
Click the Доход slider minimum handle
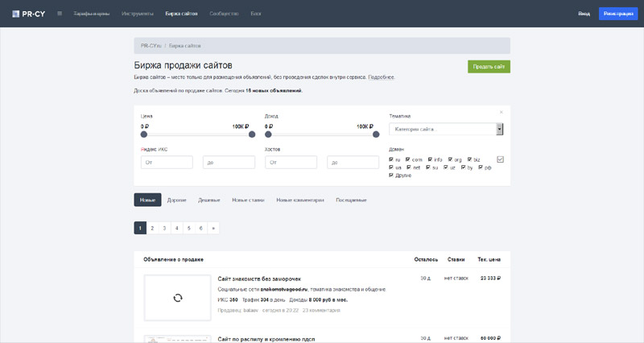(268, 134)
